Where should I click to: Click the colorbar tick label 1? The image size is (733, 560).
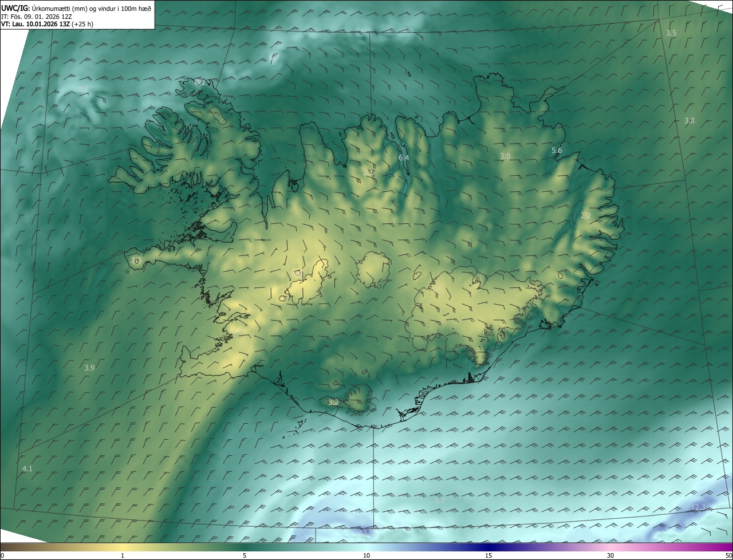[123, 555]
